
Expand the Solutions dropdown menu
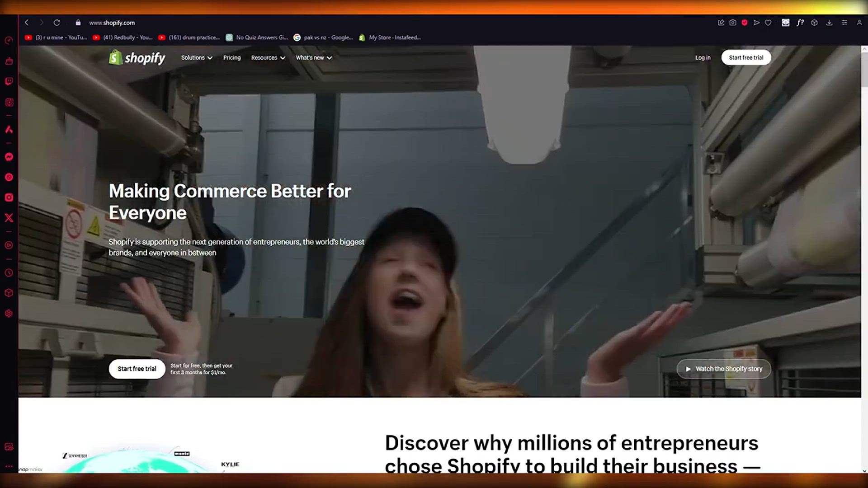(197, 58)
